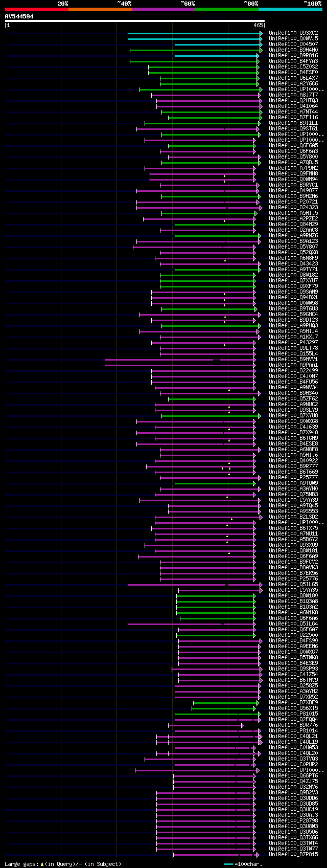Viewport: 327px width, 868px height.
Task: Click the label UniRef100_A7NU11
Action: coord(293,534)
